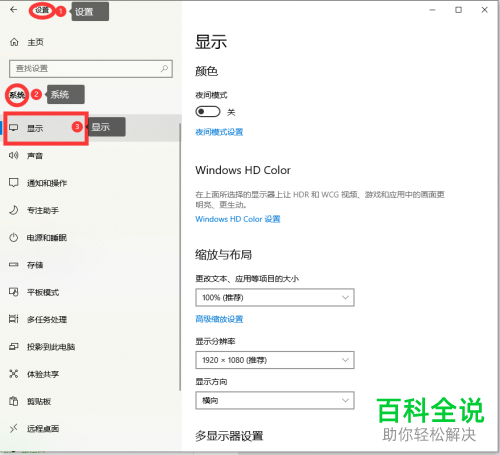Open 高级缩放设置 link
The width and height of the screenshot is (500, 455).
click(219, 319)
